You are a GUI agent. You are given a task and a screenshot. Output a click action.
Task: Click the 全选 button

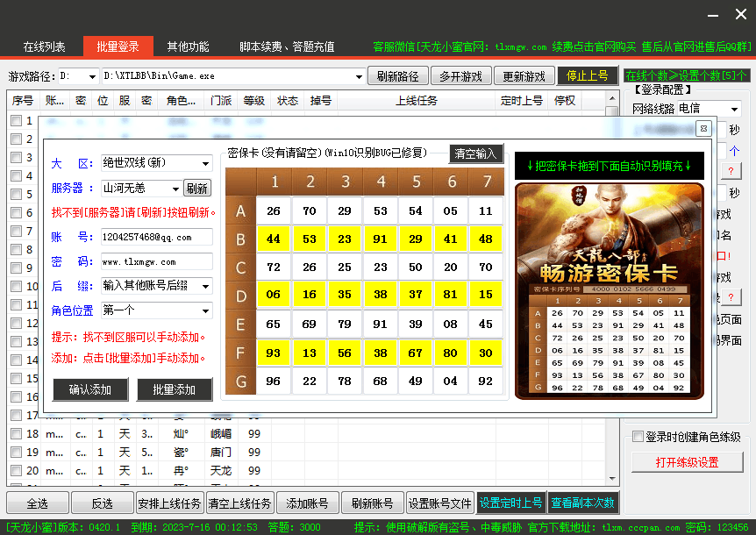pyautogui.click(x=37, y=503)
